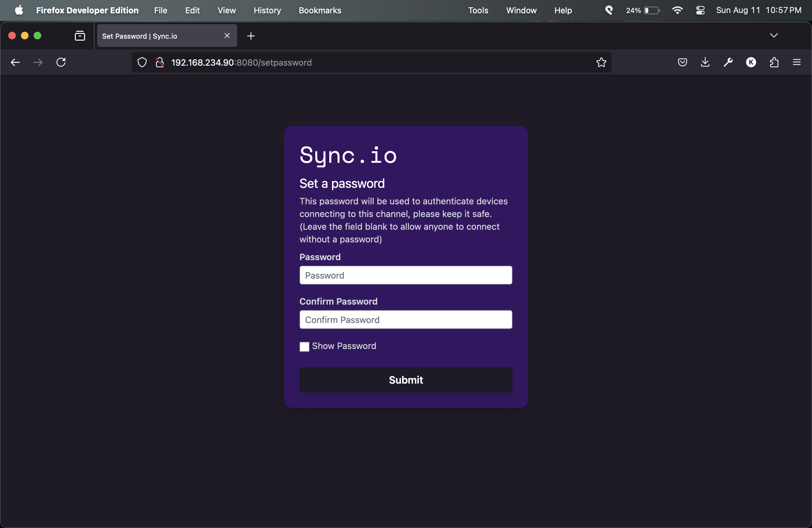Maximize the window with the green button
812x528 pixels.
37,36
